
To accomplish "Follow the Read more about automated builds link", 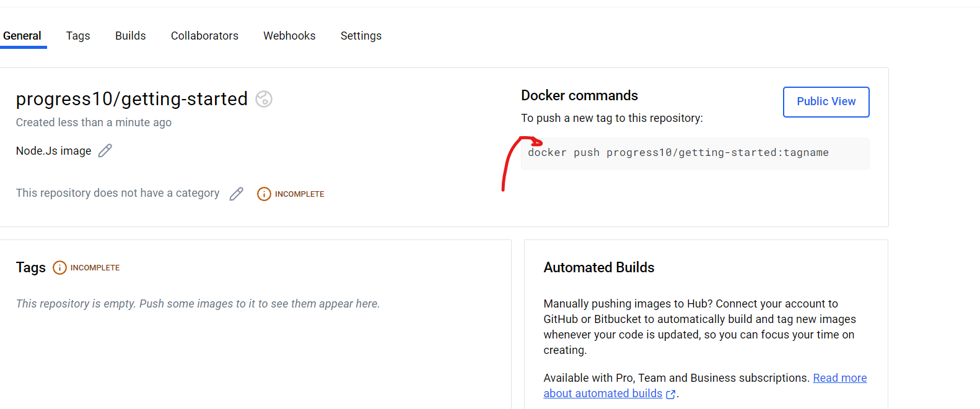I will pyautogui.click(x=839, y=378).
